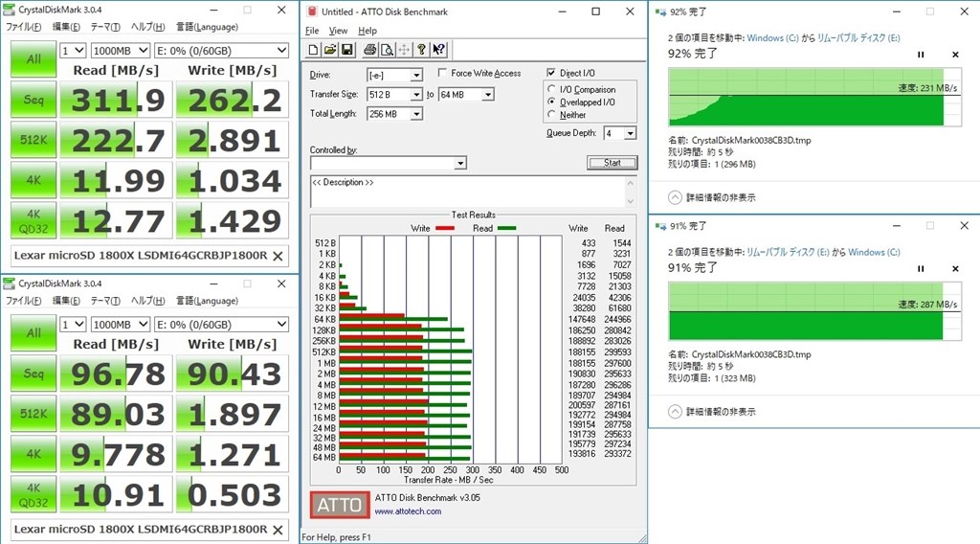Viewport: 980px width, 544px height.
Task: Open the 1000MB size dropdown in bottom CrystalDiskMark
Action: click(121, 325)
